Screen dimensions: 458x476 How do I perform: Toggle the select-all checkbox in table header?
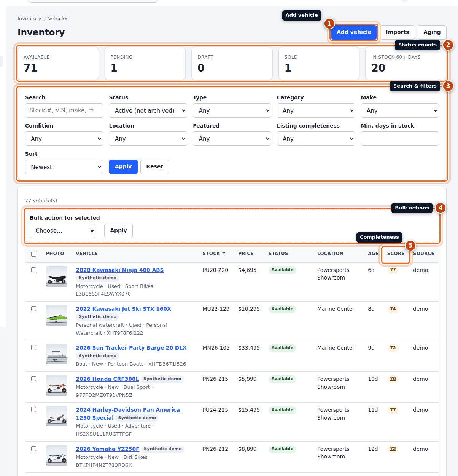tap(34, 254)
